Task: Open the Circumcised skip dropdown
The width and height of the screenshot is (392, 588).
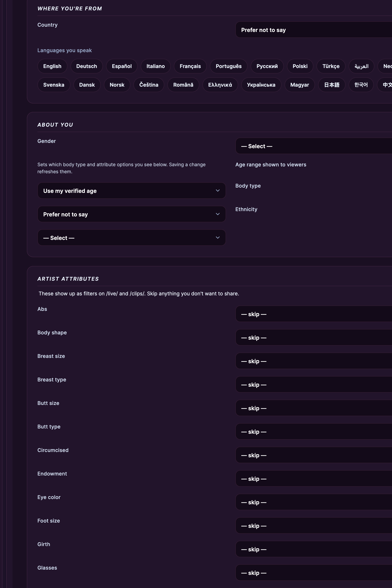Action: (314, 455)
